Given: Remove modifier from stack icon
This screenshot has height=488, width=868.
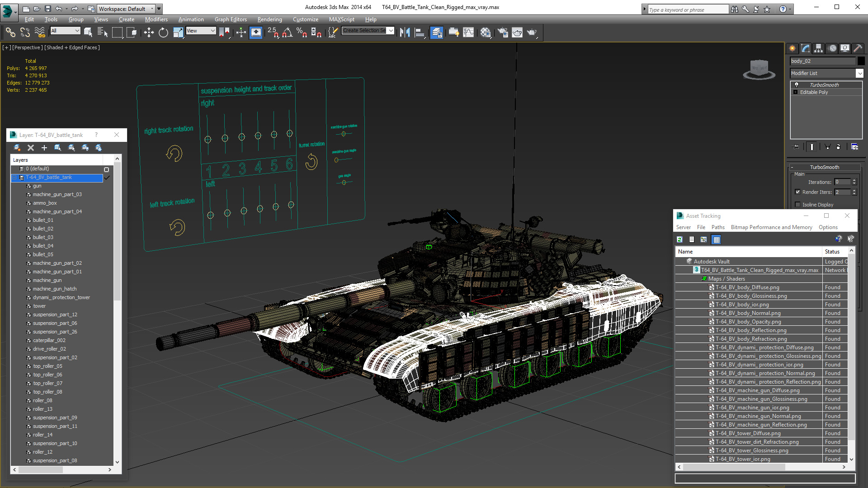Looking at the screenshot, I should [x=839, y=147].
